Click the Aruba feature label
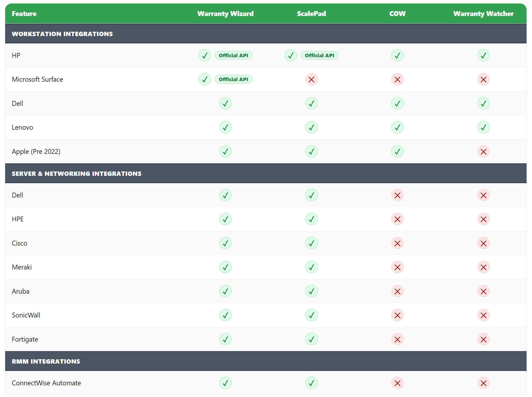 [x=21, y=291]
